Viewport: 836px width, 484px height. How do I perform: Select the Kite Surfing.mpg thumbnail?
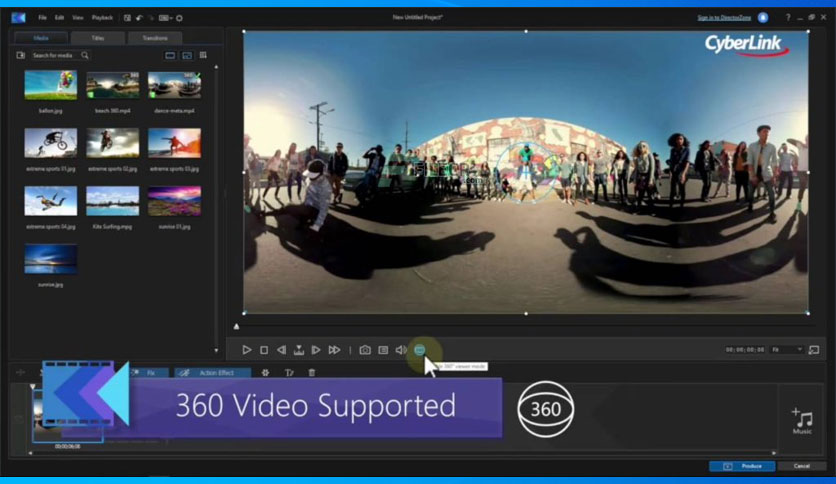112,201
